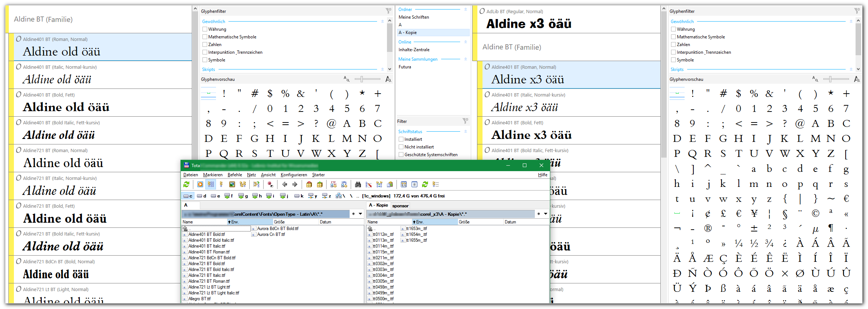The height and width of the screenshot is (309, 868).
Task: Enable the Installiert filter checkbox
Action: [x=401, y=139]
